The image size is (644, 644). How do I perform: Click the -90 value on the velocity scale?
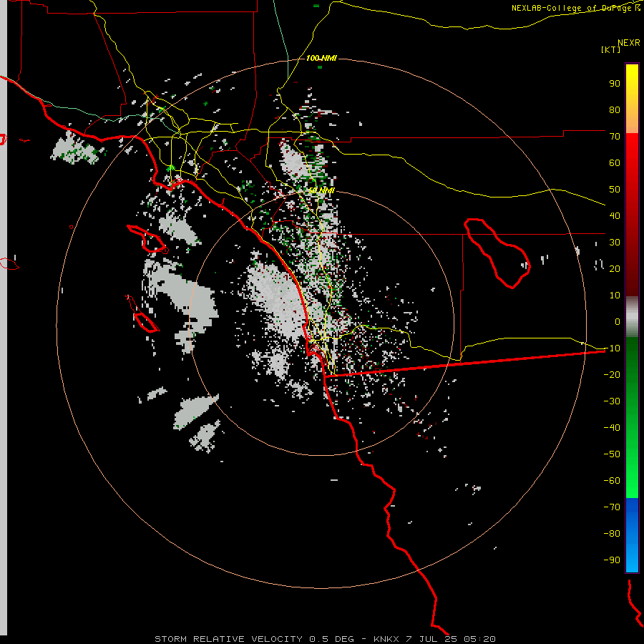(x=612, y=560)
